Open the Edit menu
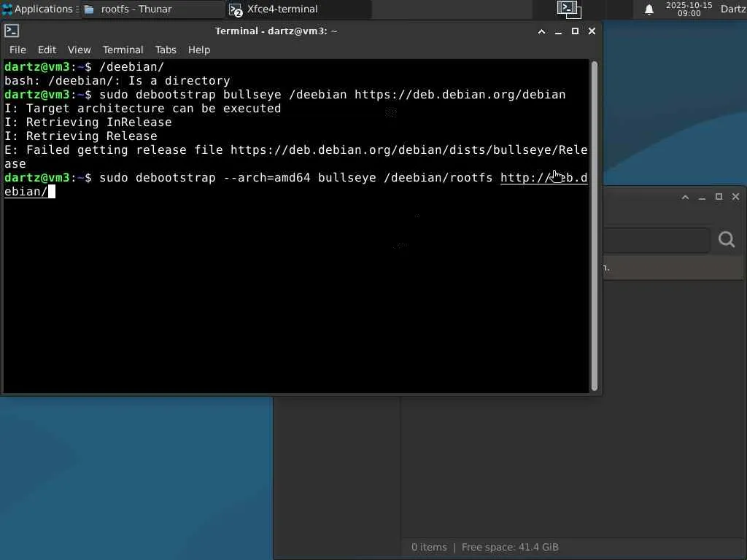Viewport: 747px width, 560px height. click(47, 50)
